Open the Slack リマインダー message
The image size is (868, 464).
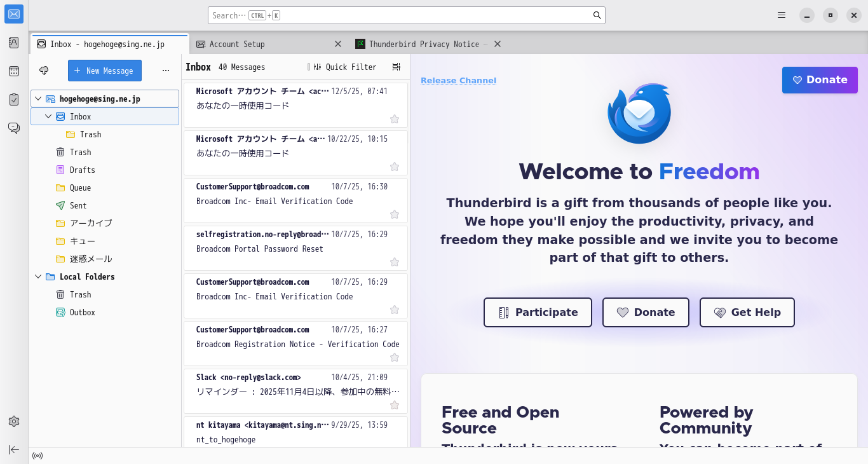295,391
